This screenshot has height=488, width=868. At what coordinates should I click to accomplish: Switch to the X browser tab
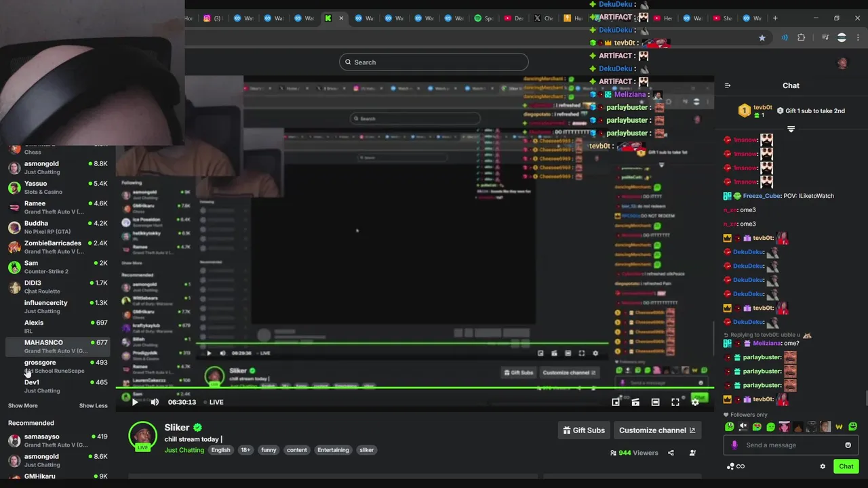[544, 18]
